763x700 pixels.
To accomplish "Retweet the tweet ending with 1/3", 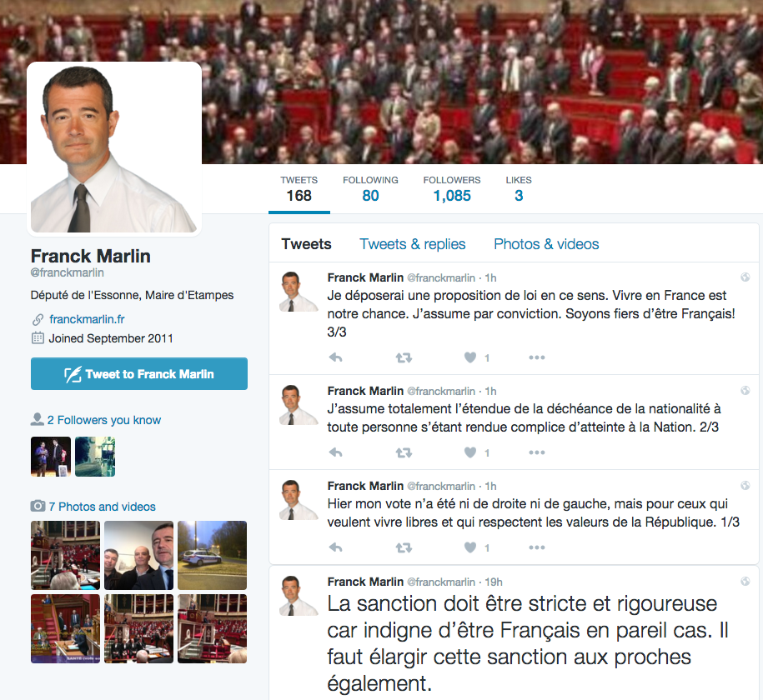I will [404, 547].
